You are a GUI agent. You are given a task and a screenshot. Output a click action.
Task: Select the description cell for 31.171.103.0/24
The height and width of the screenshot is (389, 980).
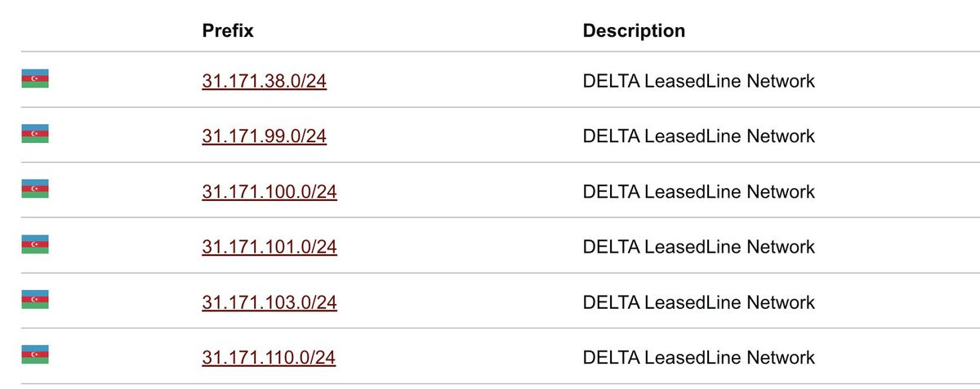(x=698, y=302)
